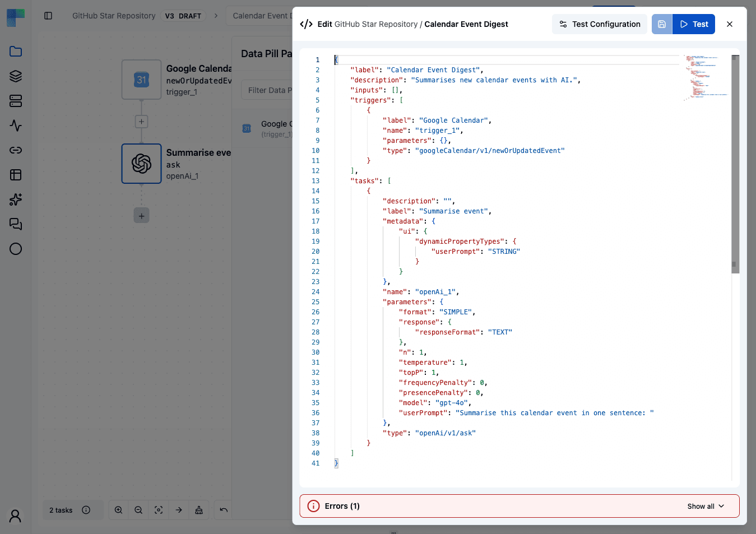Click the "SIMPLE" format value
Viewport: 756px width, 534px height.
[x=456, y=312]
